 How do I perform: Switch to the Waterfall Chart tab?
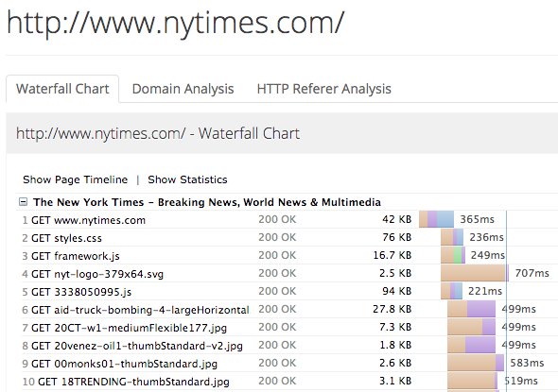pyautogui.click(x=62, y=89)
